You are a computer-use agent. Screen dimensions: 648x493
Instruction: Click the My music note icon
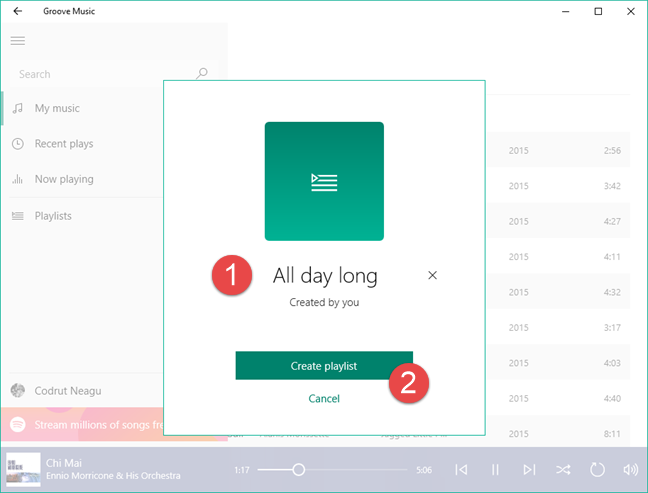(x=17, y=108)
